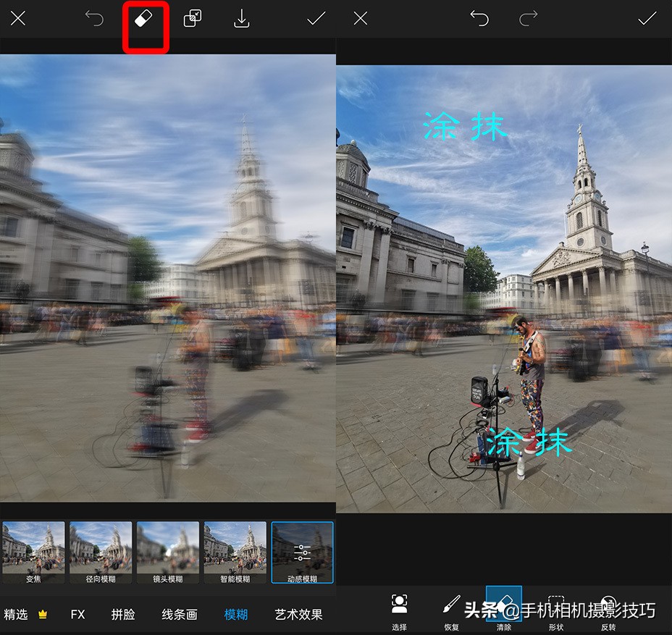Image resolution: width=672 pixels, height=635 pixels.
Task: Tap the eraser icon in top toolbar
Action: [146, 20]
